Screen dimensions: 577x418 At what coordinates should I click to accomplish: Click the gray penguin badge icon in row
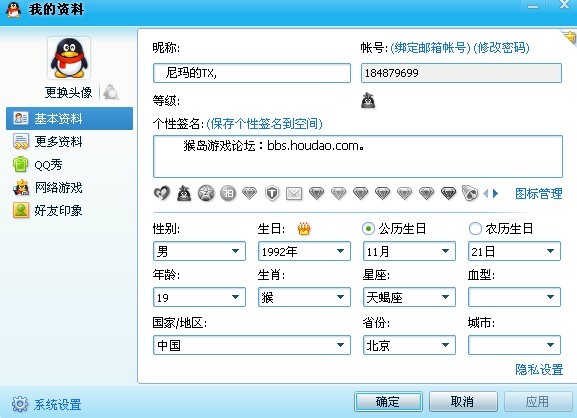184,193
